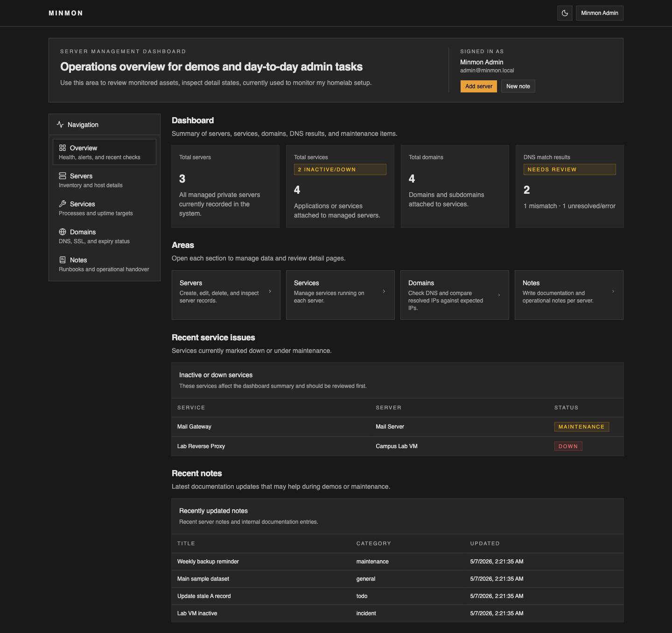
Task: Click the admin@minmon.local email text
Action: (x=487, y=70)
